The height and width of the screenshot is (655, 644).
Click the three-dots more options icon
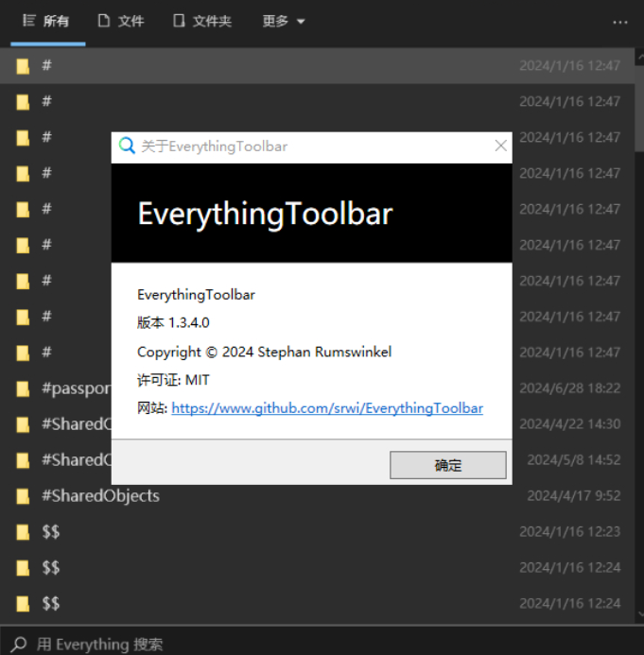620,22
